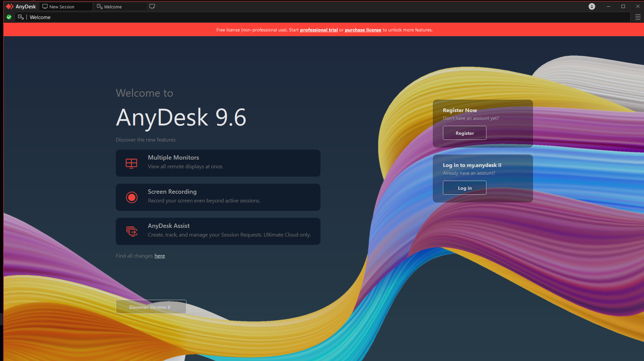This screenshot has height=361, width=644.
Task: Follow the professional trial link
Action: click(x=319, y=30)
